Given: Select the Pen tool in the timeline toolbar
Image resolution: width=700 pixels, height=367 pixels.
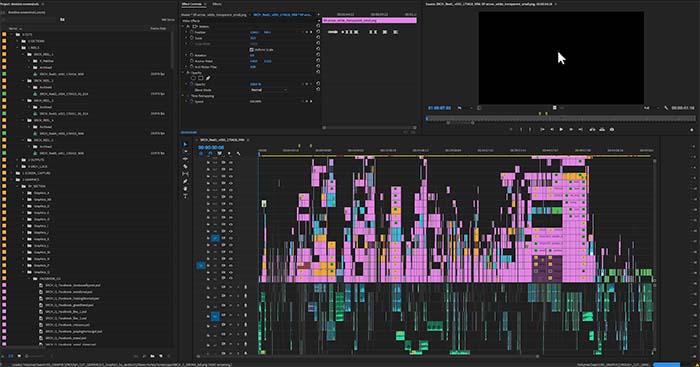Looking at the screenshot, I should (x=185, y=181).
